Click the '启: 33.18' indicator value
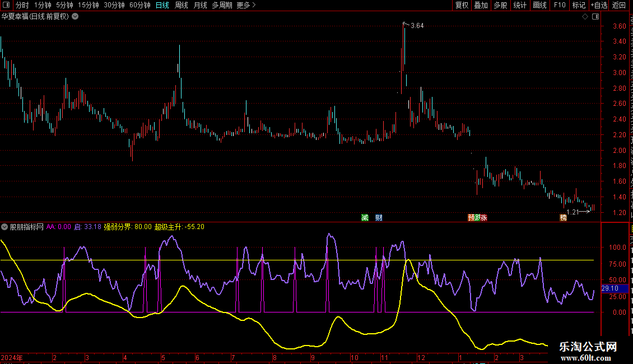 [87, 227]
